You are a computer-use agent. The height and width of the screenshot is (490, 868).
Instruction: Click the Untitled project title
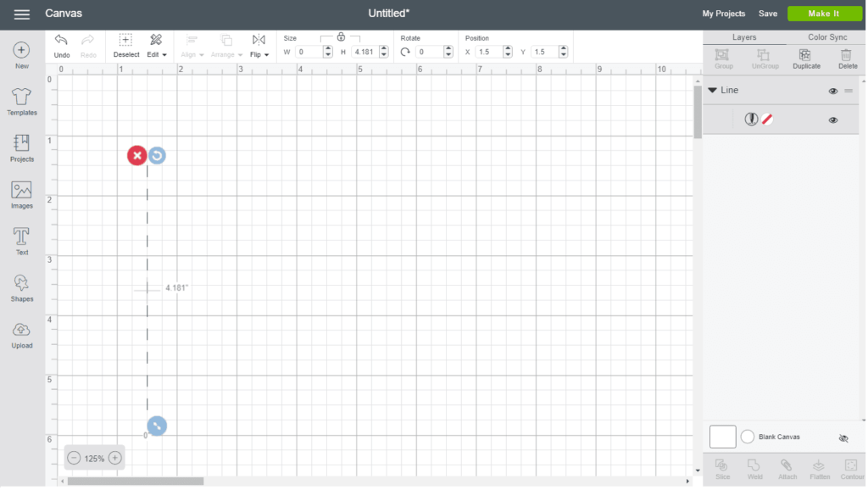[388, 14]
